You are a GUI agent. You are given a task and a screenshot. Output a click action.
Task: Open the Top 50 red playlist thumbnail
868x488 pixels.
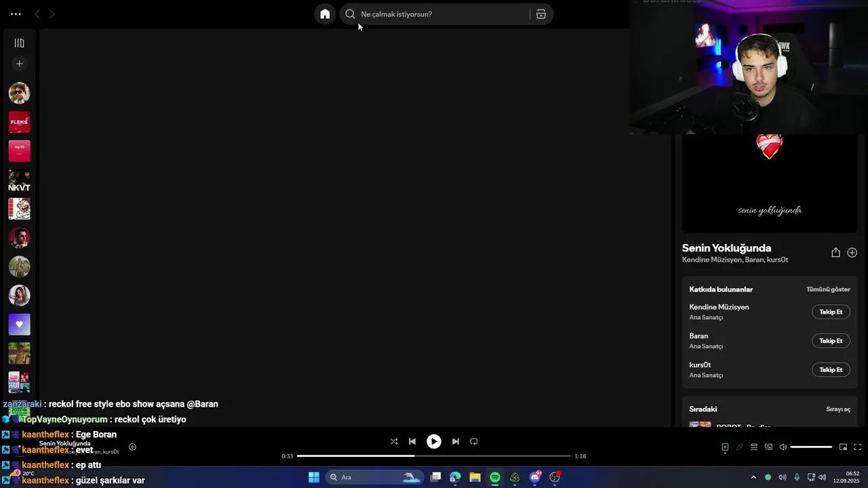(19, 151)
